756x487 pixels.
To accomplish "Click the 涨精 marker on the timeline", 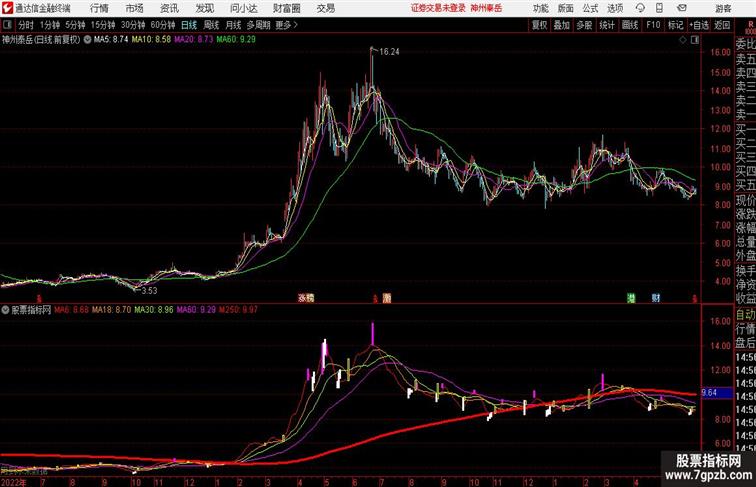I will 307,298.
